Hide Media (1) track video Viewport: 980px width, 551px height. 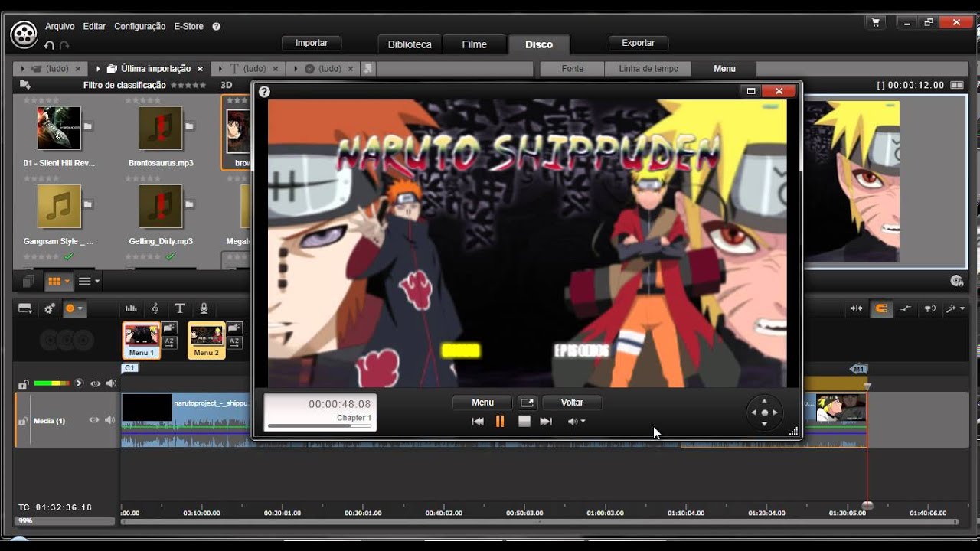click(94, 420)
